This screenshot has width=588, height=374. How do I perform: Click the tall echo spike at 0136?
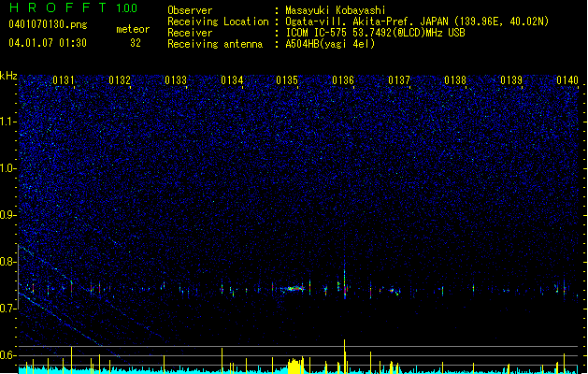tap(344, 281)
